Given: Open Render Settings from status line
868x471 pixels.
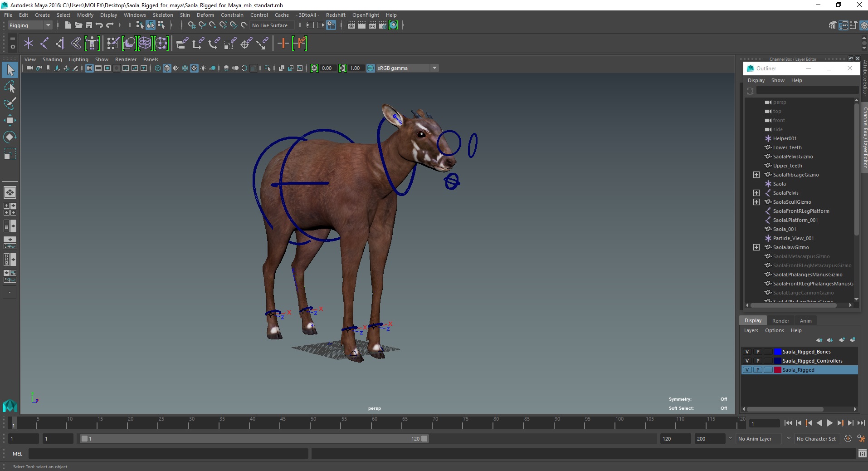Looking at the screenshot, I should [383, 25].
